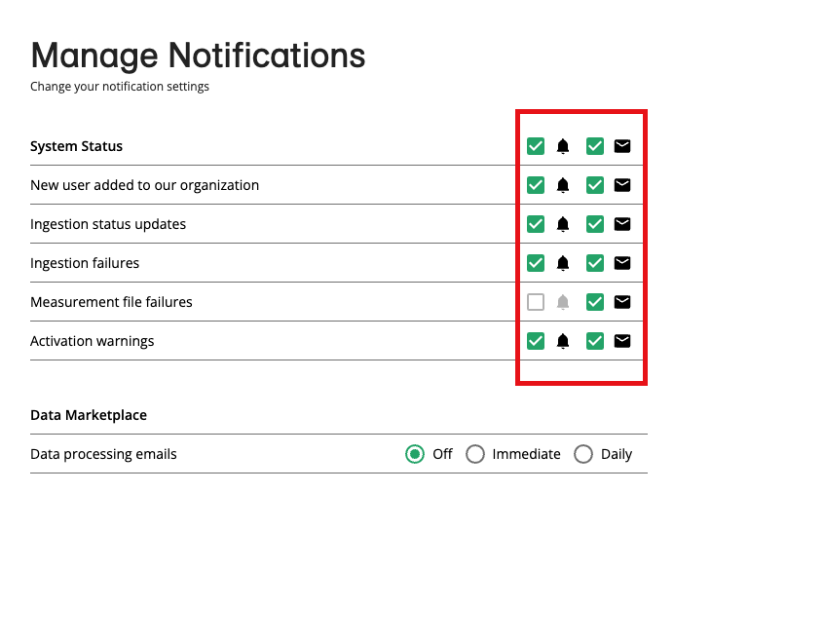Screen dimensions: 824x644
Task: Click bell icon for New user added row
Action: (x=563, y=185)
